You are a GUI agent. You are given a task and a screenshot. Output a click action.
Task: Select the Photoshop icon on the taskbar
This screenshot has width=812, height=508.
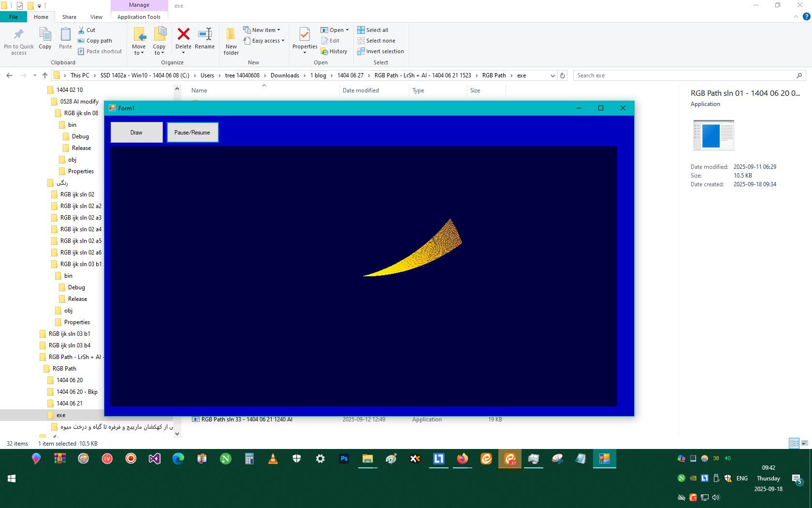(x=344, y=459)
